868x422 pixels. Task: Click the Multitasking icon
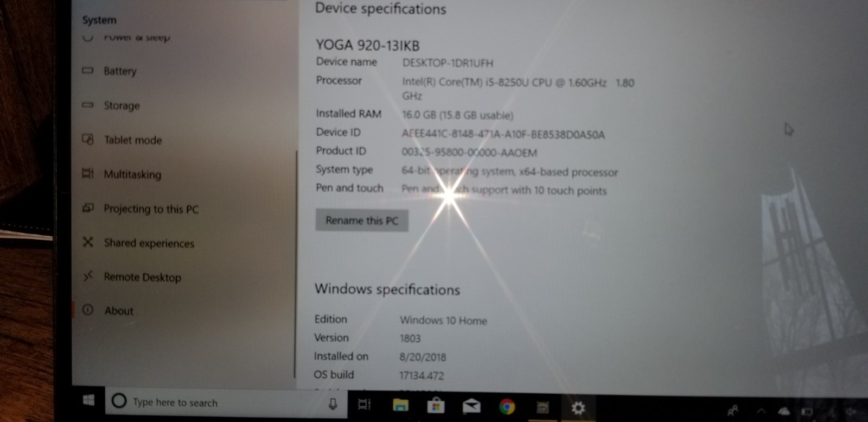pyautogui.click(x=87, y=174)
